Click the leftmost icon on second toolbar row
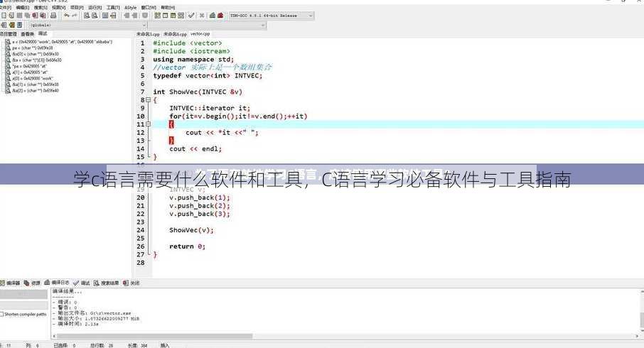The height and width of the screenshot is (348, 644). [x=4, y=25]
